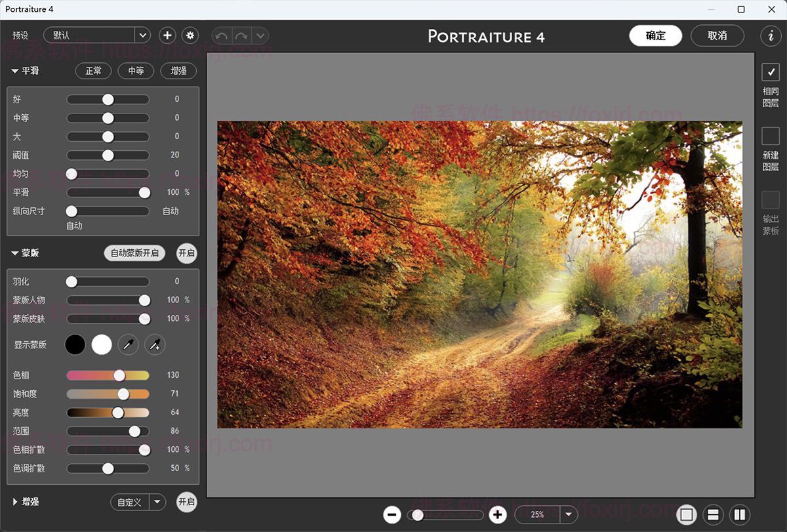Select the eyedropper add color tool
787x532 pixels.
tap(155, 344)
